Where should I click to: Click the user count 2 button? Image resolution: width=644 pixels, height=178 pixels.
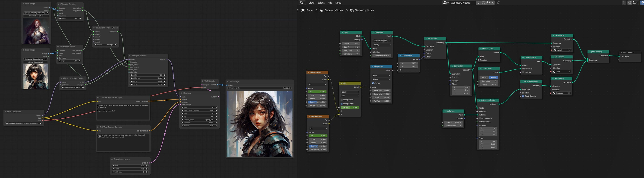[479, 3]
